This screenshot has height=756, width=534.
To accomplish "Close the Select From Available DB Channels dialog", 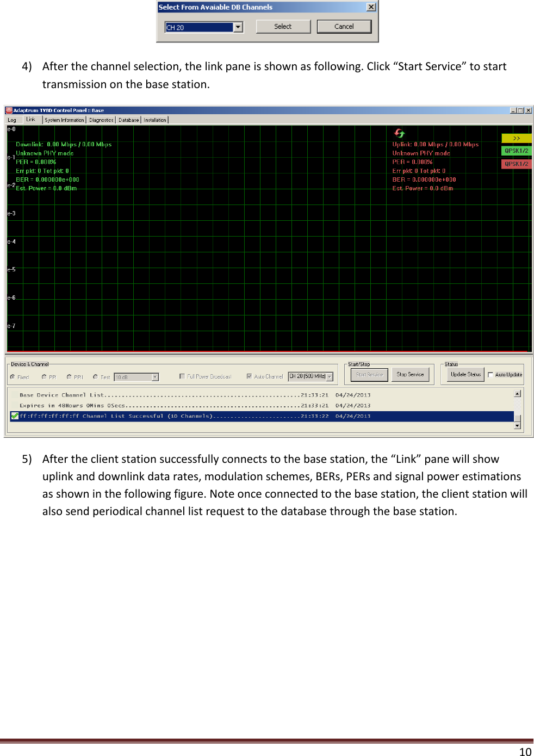I will (x=371, y=7).
